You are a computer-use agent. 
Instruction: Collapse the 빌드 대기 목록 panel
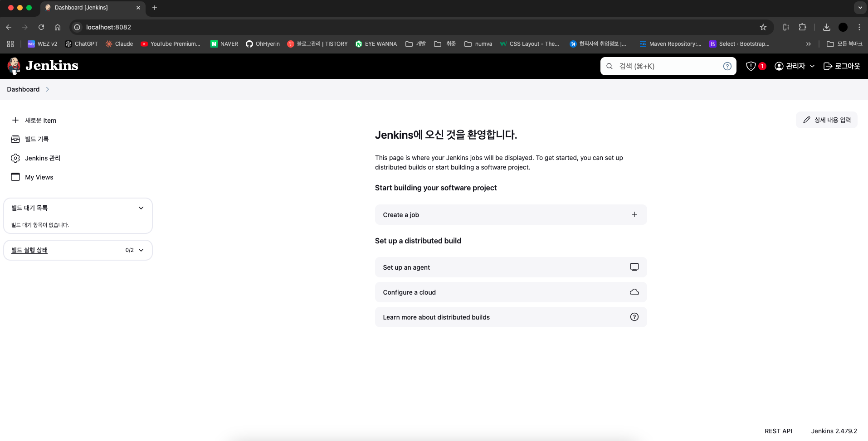pyautogui.click(x=141, y=208)
